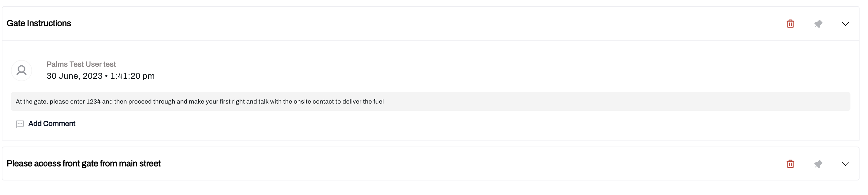Expand the front gate main street note
Viewport: 868px width, 195px height.
(845, 164)
